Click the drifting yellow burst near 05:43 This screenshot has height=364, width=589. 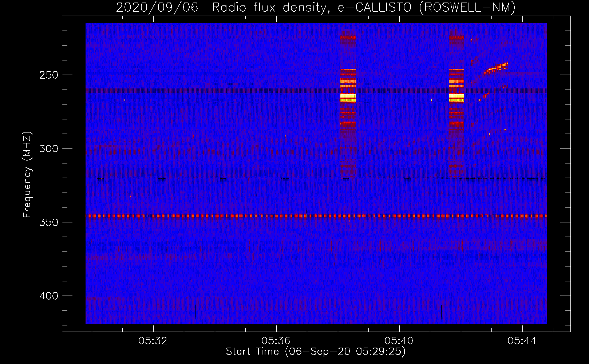496,67
